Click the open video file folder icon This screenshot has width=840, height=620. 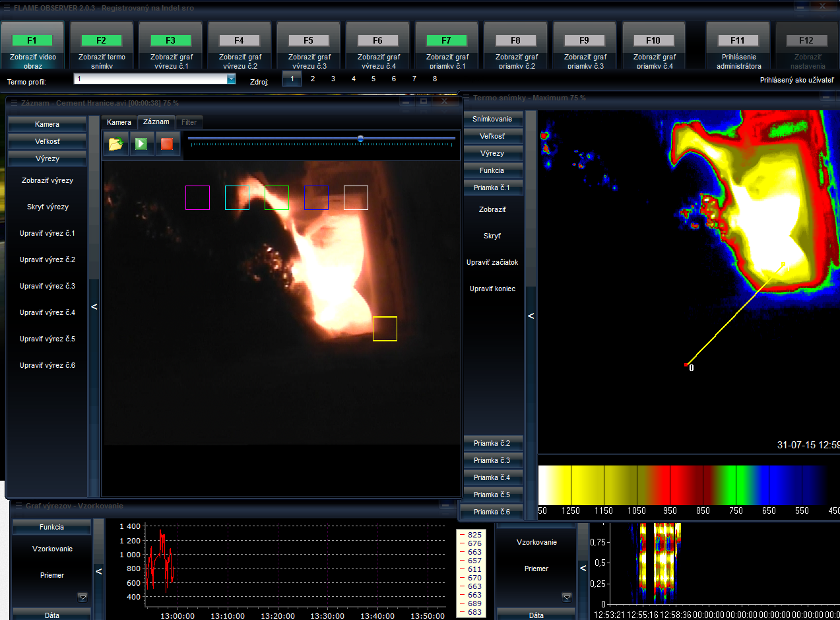[x=115, y=143]
